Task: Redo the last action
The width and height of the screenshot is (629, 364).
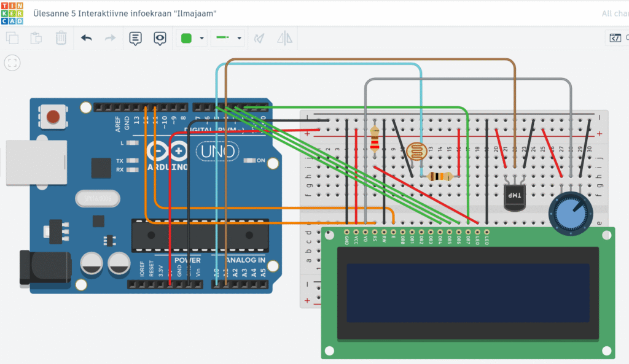Action: (110, 38)
